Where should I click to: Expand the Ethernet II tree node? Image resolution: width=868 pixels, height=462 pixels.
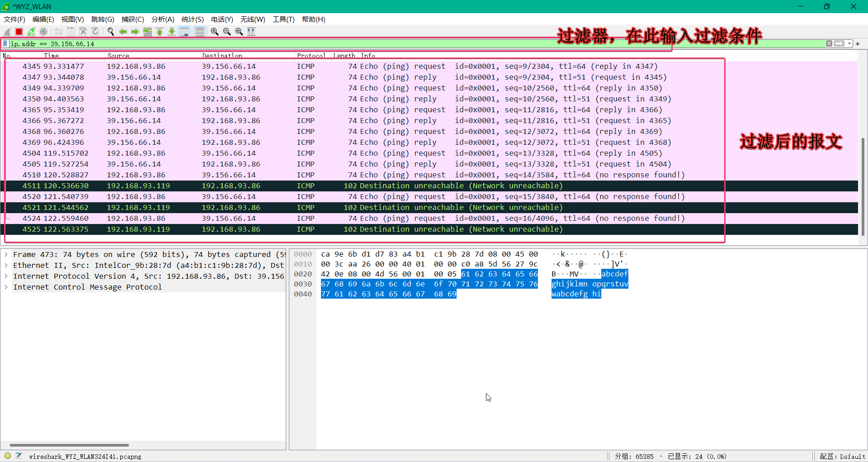(x=6, y=265)
